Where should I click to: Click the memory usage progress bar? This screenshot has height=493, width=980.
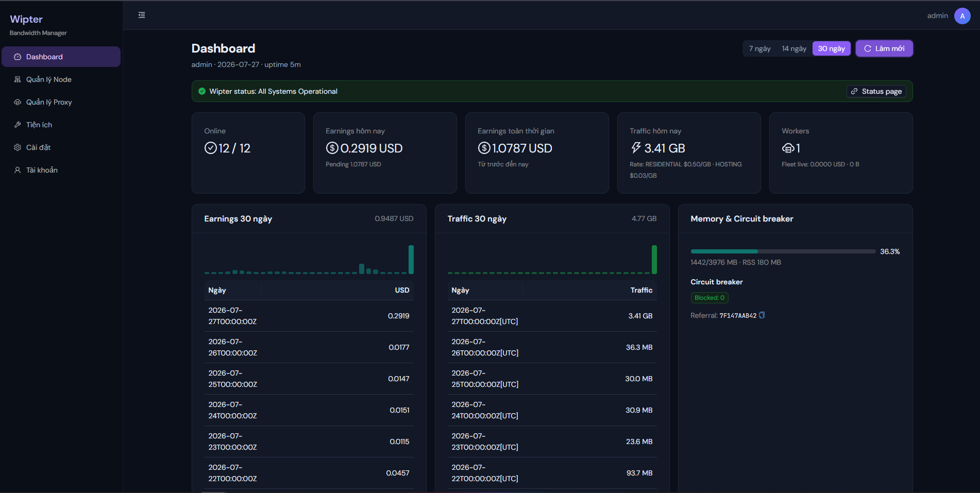[x=783, y=251]
